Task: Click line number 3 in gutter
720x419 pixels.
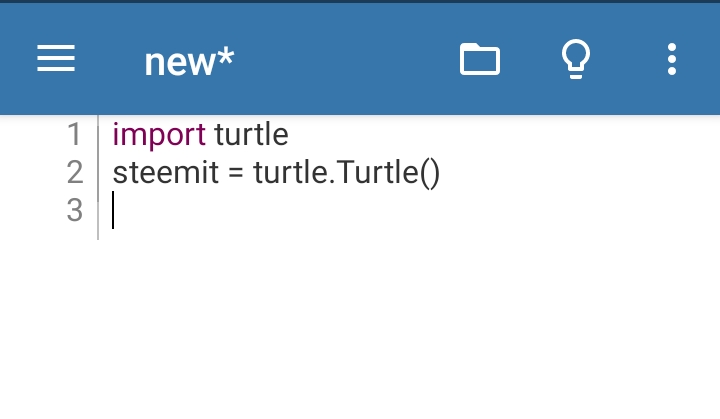Action: 75,210
